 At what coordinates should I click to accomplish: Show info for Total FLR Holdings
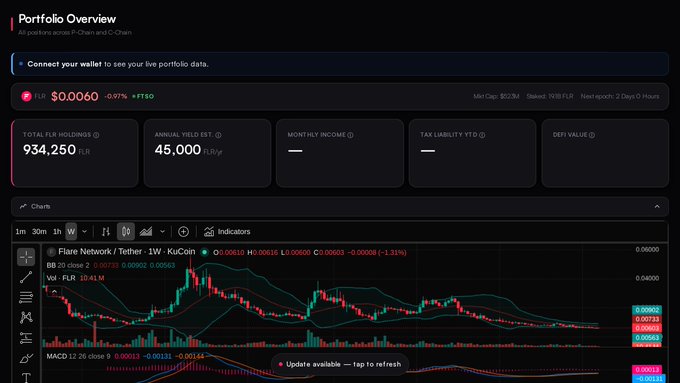coord(96,135)
